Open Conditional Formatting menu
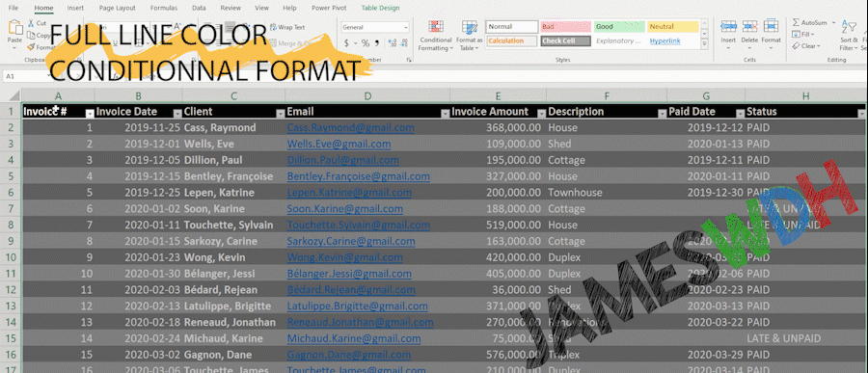Image resolution: width=868 pixels, height=373 pixels. 436,36
